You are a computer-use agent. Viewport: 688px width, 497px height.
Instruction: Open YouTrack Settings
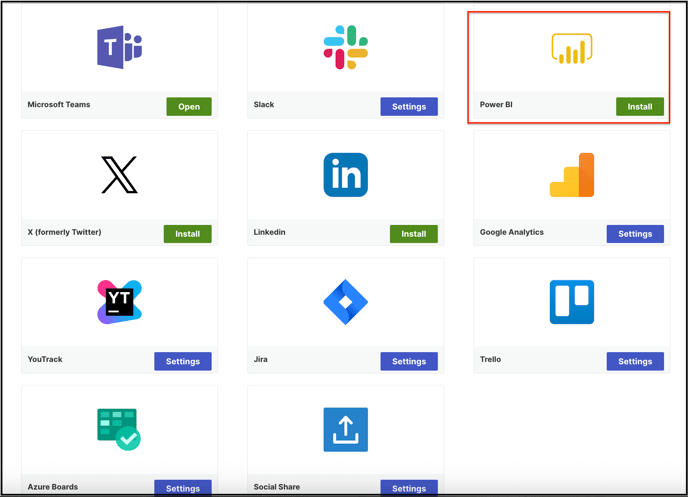[183, 361]
